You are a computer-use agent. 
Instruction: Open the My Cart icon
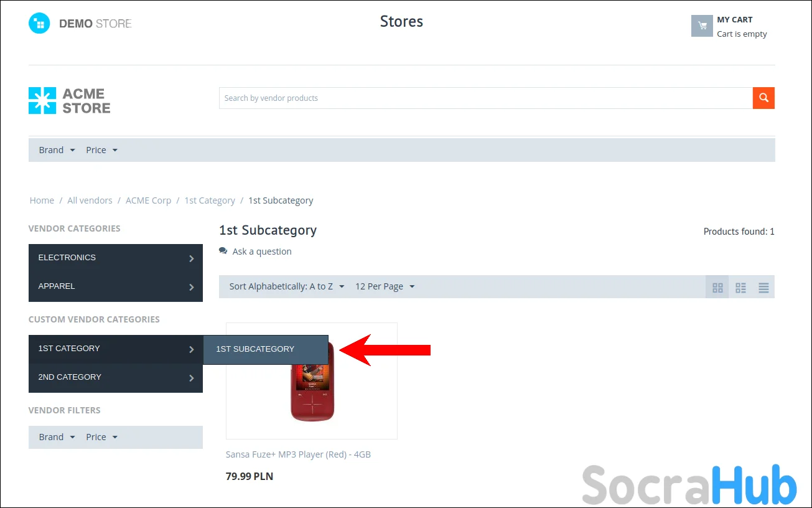pos(702,26)
